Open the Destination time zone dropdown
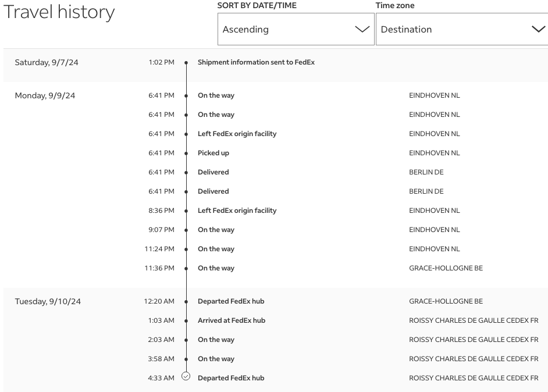Viewport: 548px width, 392px height. (454, 29)
